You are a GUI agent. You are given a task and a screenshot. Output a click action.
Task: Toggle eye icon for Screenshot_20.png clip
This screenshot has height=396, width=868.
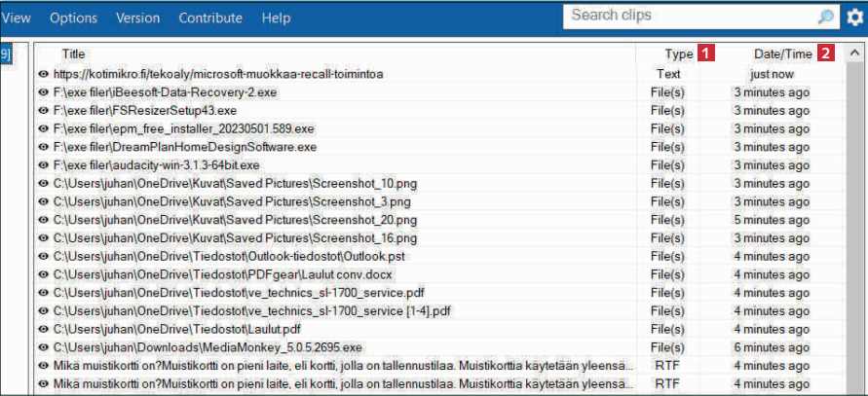[x=43, y=220]
